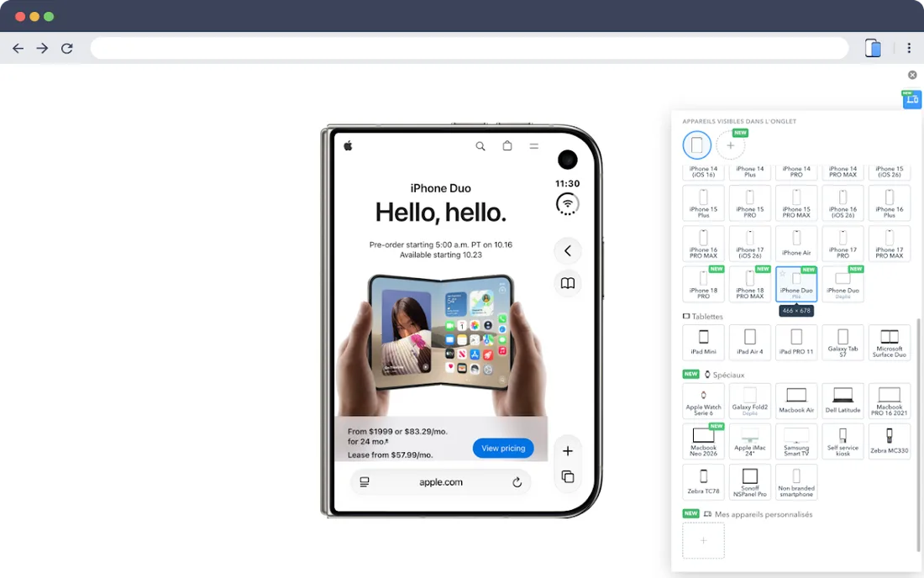Click the 'Tablettes' section heading
924x578 pixels.
tap(707, 317)
